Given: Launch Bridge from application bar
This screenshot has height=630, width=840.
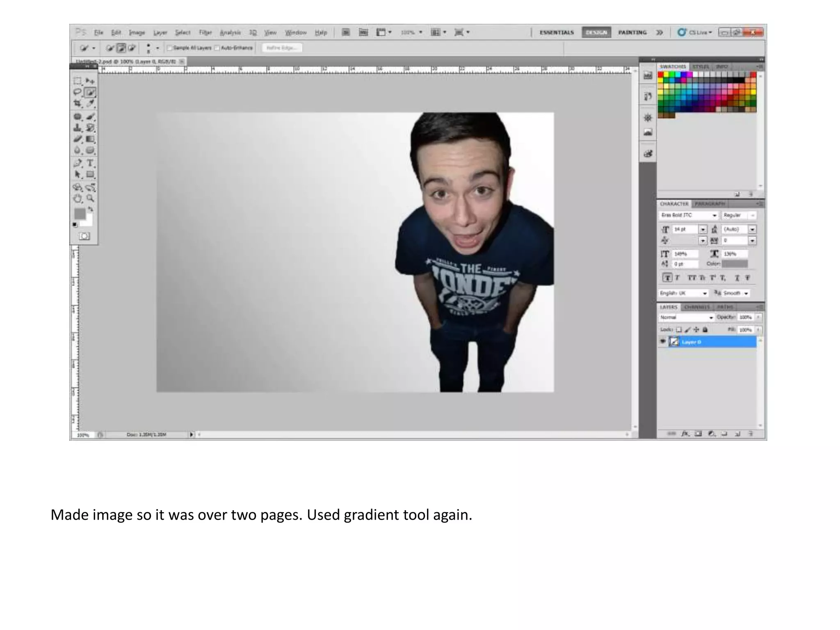Looking at the screenshot, I should [346, 32].
